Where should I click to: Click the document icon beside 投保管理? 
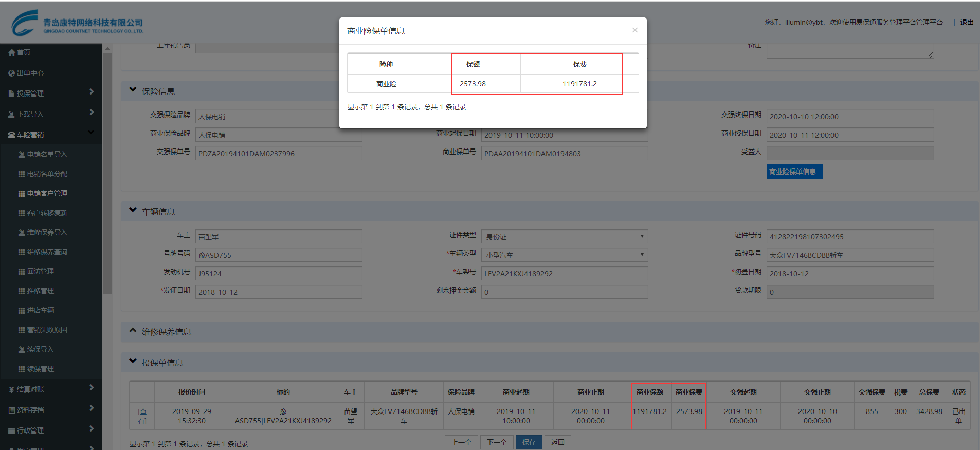(11, 93)
